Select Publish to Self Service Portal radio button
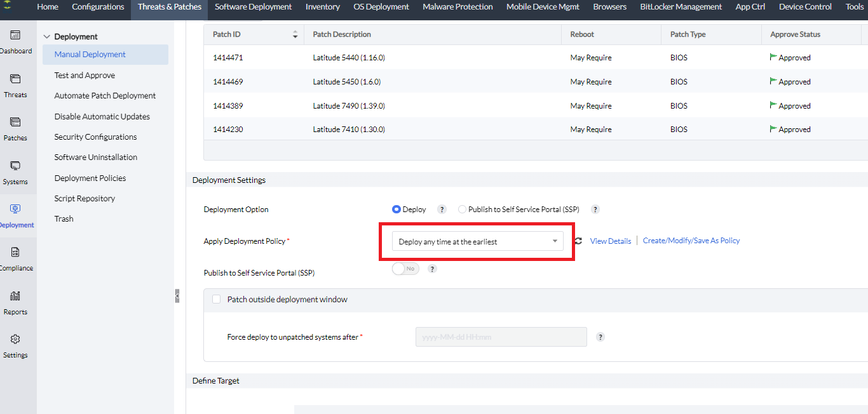Screen dimensions: 868x414 click(x=462, y=210)
